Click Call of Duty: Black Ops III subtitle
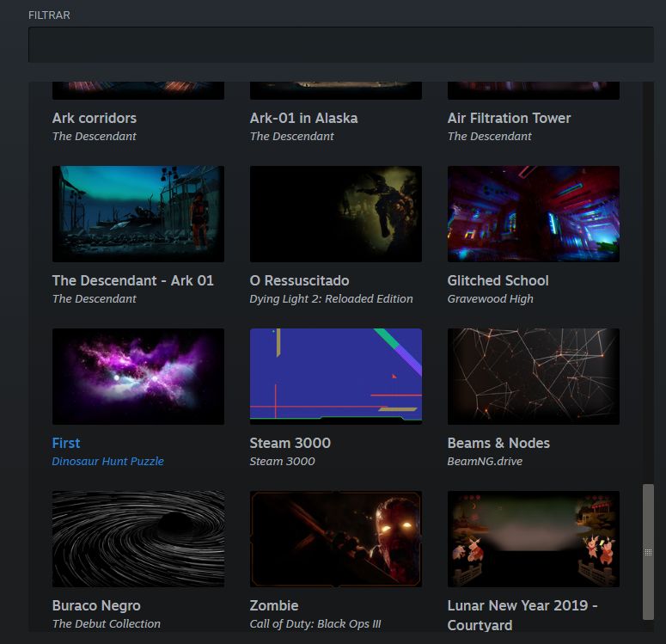This screenshot has width=666, height=644. point(315,623)
